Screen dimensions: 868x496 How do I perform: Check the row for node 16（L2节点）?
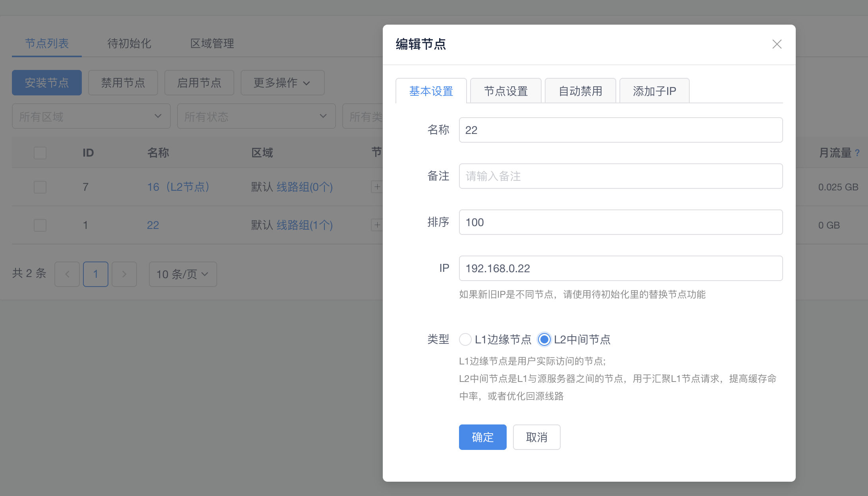40,187
